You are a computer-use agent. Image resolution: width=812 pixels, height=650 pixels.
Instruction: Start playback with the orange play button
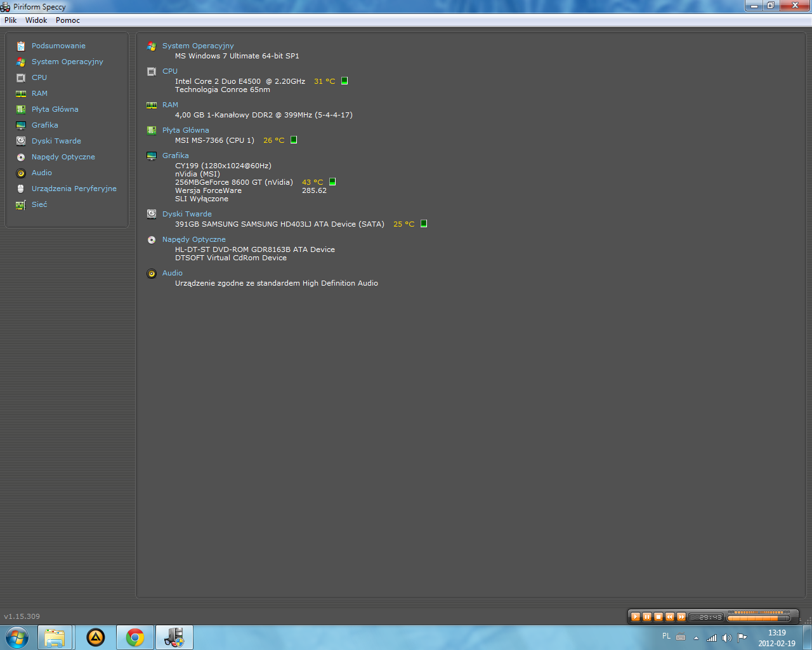point(636,617)
